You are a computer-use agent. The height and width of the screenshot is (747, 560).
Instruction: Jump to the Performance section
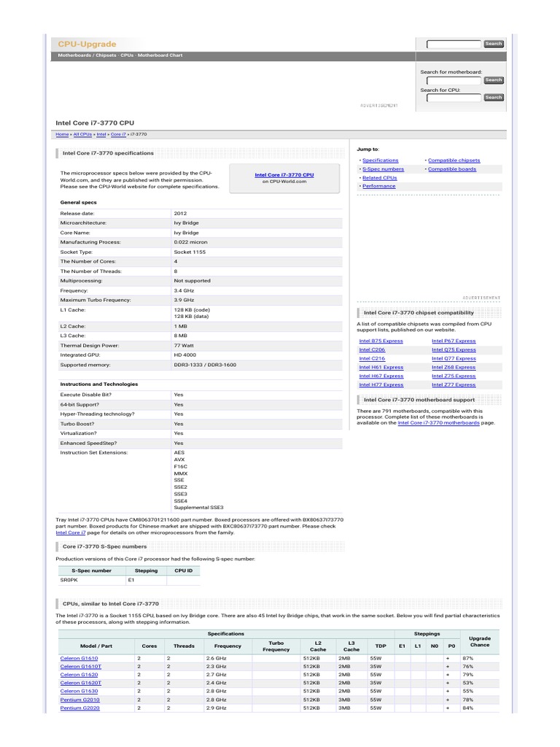[x=379, y=186]
